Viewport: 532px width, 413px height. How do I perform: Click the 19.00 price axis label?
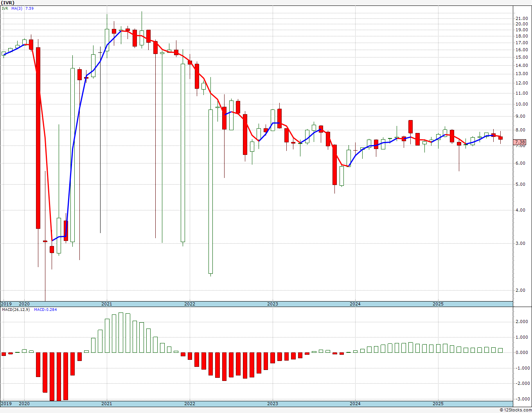(521, 30)
